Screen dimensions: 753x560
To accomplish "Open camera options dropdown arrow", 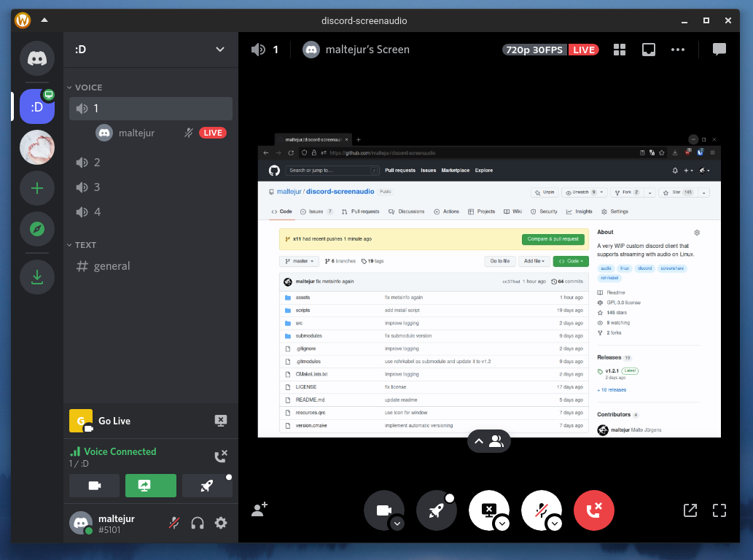I will (397, 524).
